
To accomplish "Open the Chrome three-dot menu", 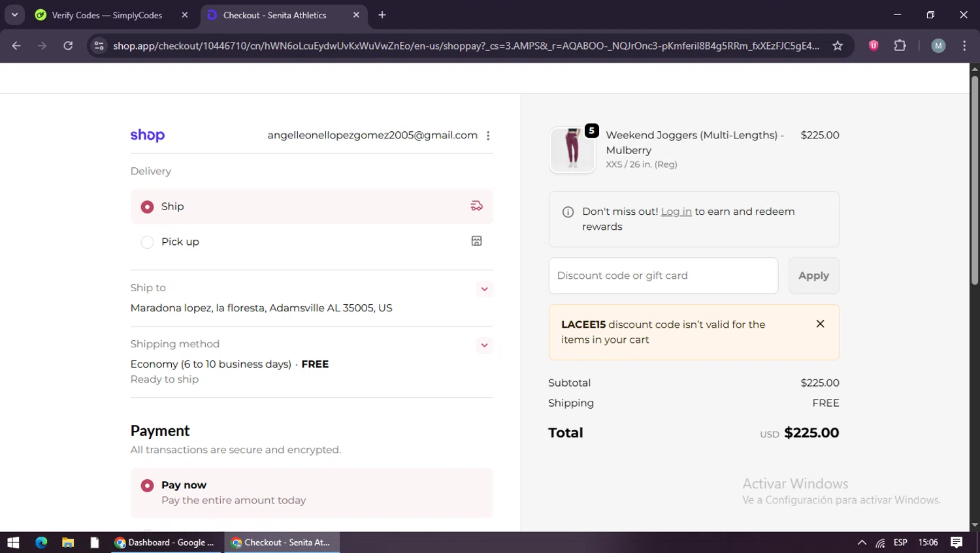I will (x=964, y=46).
